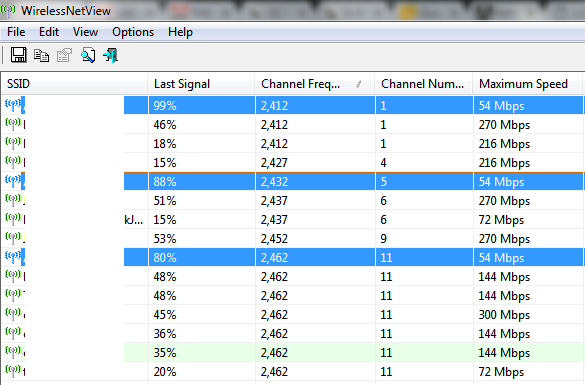Image resolution: width=585 pixels, height=385 pixels.
Task: Click the Exit door toolbar icon
Action: point(111,55)
